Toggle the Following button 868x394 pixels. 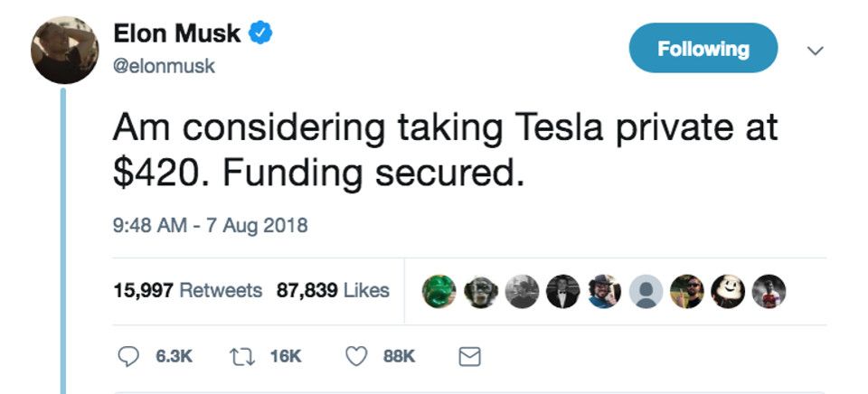[703, 49]
